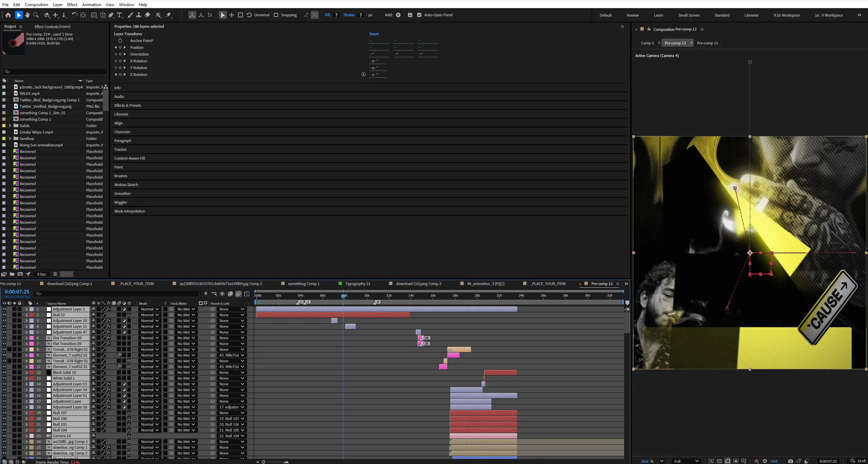Switch to the Typography 21 timeline tab
Image resolution: width=868 pixels, height=464 pixels.
click(358, 284)
